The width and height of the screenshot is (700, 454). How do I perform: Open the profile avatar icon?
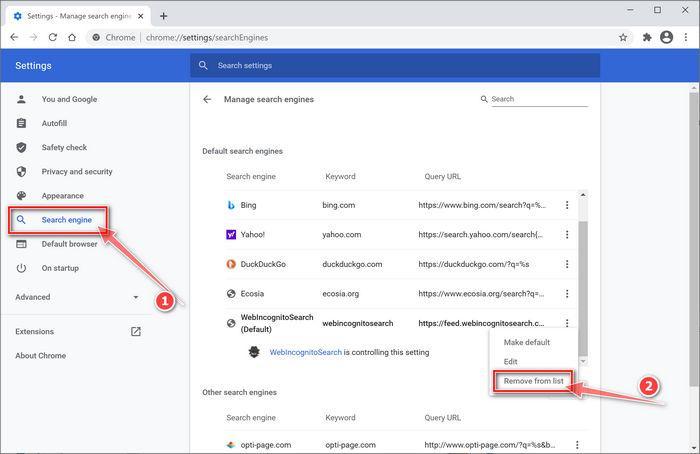(667, 37)
